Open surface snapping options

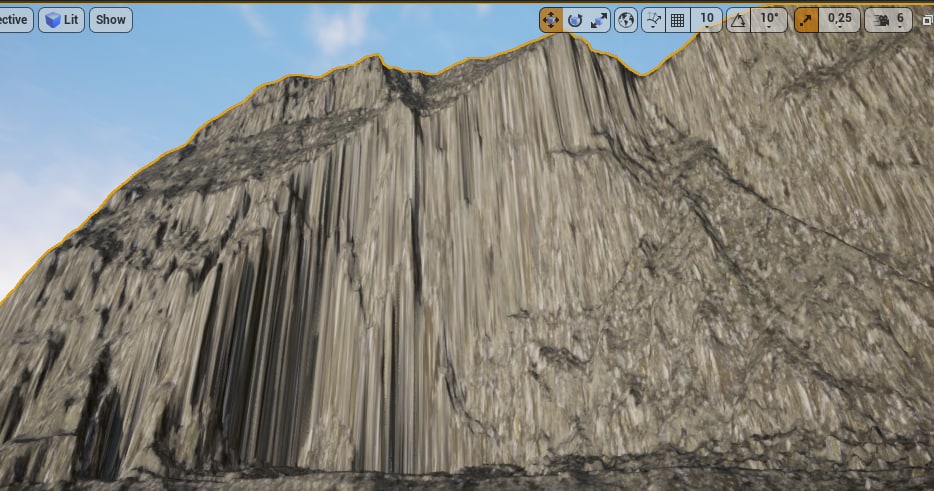[x=653, y=20]
